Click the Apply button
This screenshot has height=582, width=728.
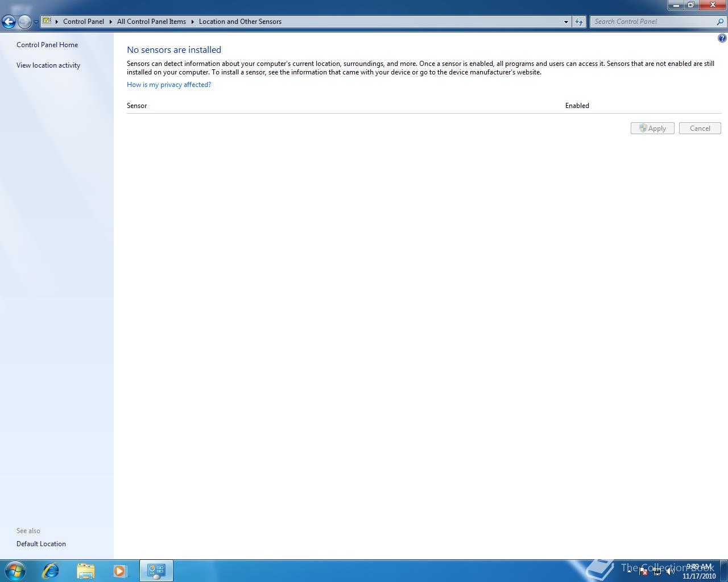[652, 128]
